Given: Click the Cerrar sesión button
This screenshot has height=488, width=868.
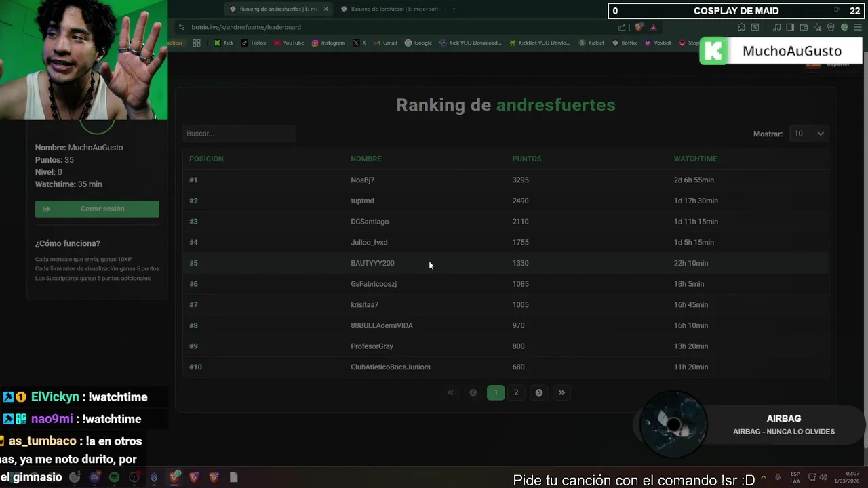Looking at the screenshot, I should (x=97, y=209).
